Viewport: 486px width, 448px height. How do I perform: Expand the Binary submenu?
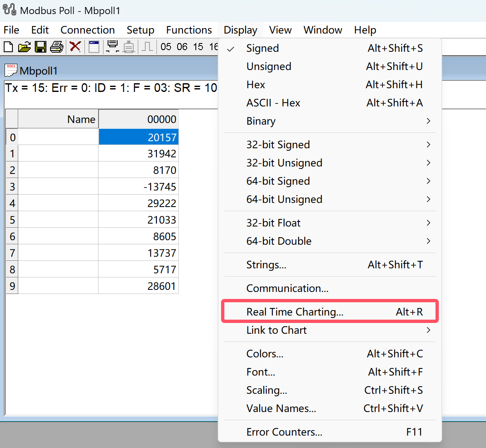330,121
